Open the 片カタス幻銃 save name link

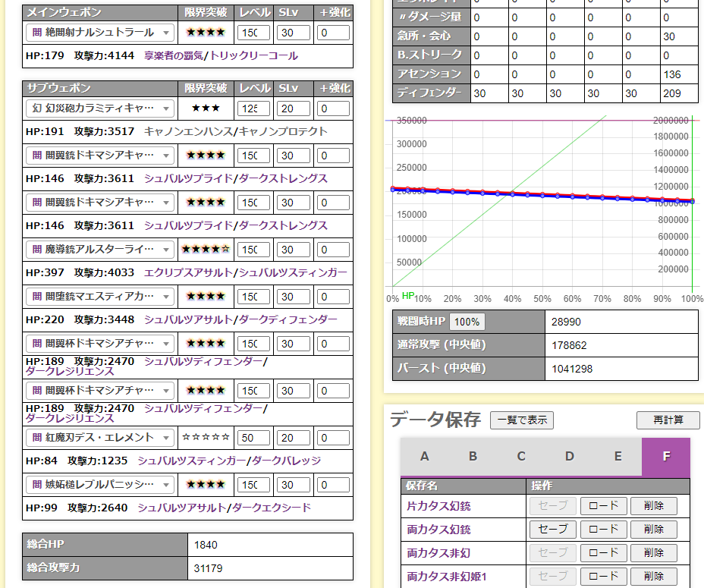(x=438, y=506)
